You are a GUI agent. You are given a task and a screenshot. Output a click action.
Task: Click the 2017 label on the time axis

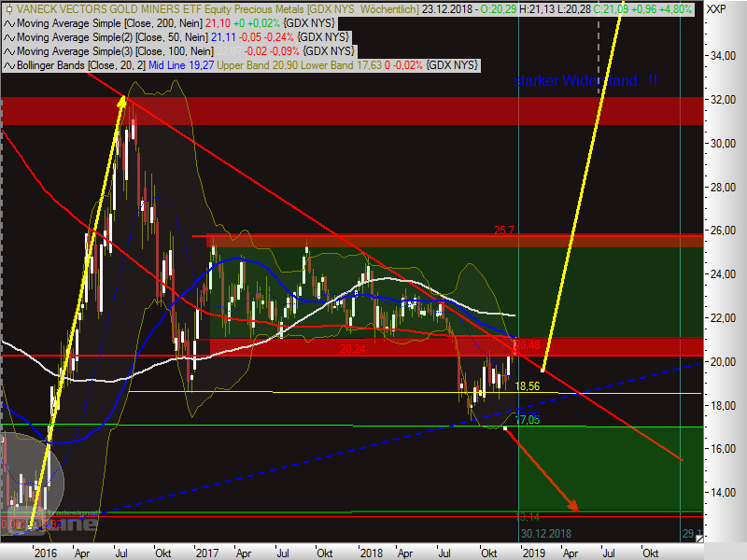(x=207, y=553)
